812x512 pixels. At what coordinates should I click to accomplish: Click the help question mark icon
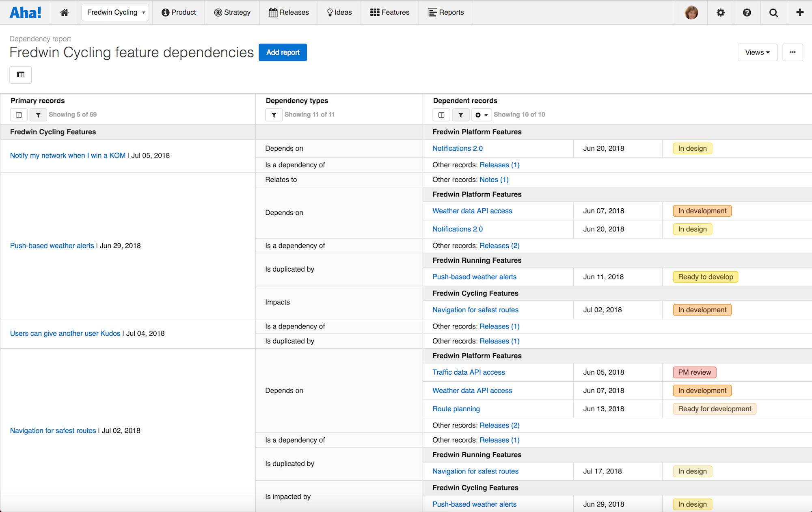[x=747, y=12]
